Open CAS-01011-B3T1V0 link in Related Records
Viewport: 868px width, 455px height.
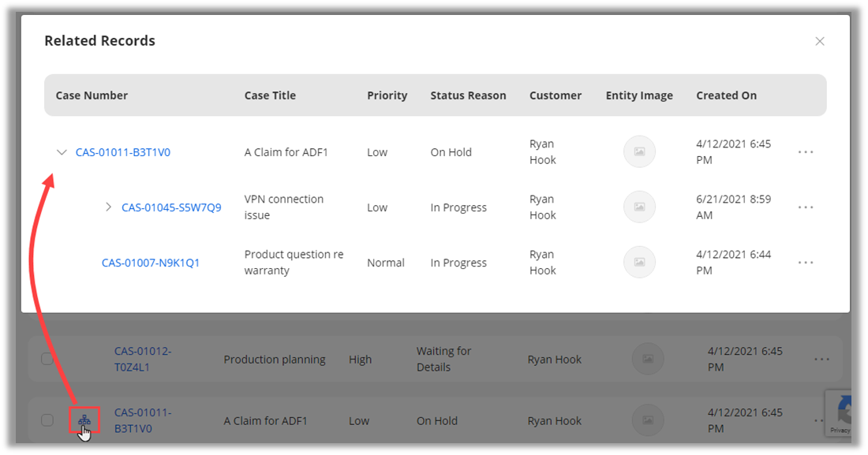(123, 152)
